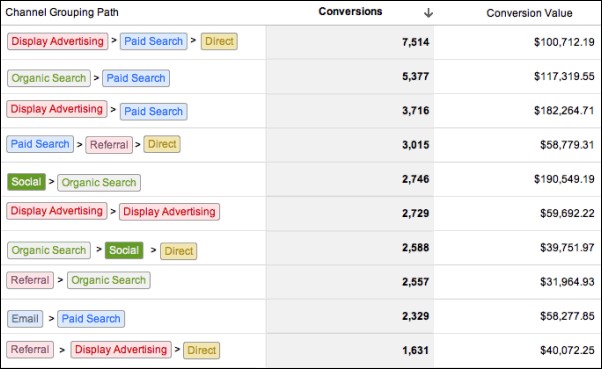Select Direct tag in the 1,631 conversions row
The width and height of the screenshot is (602, 369).
tap(202, 350)
